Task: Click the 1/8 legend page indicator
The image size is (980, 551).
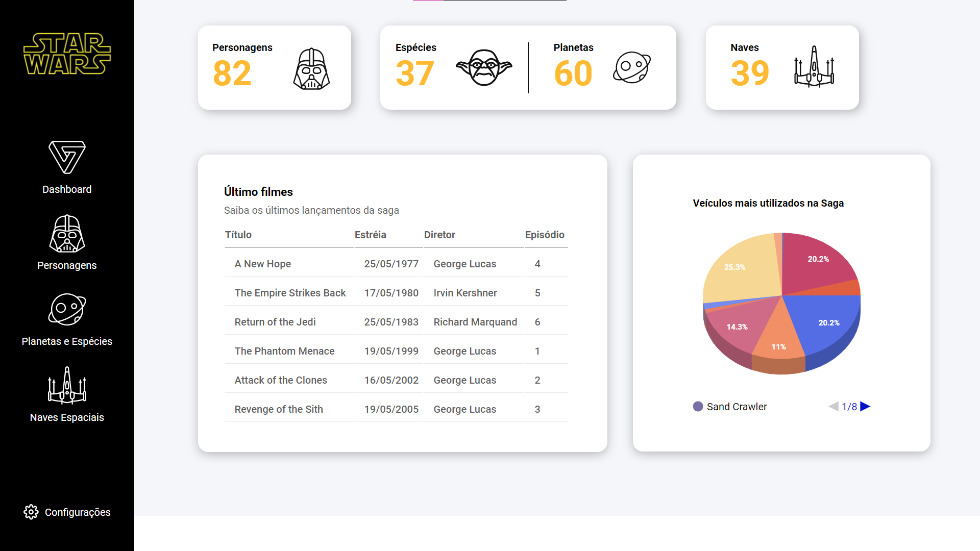Action: click(849, 407)
